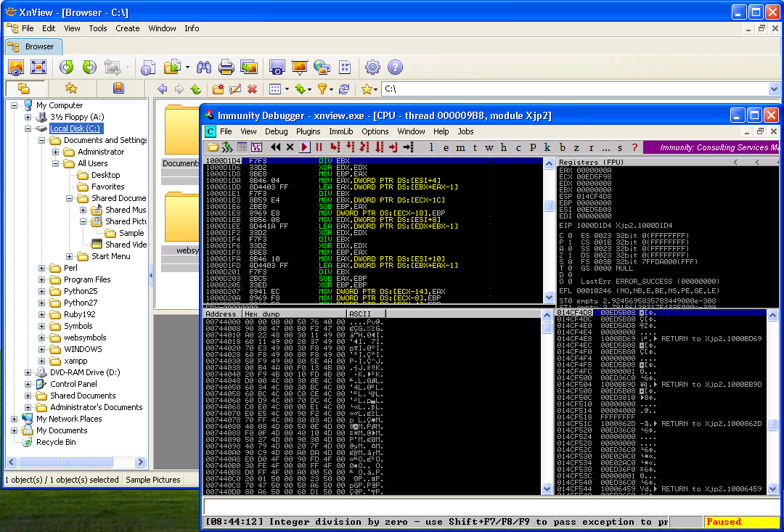Open XnView Options gear icon
The image size is (784, 532).
372,67
